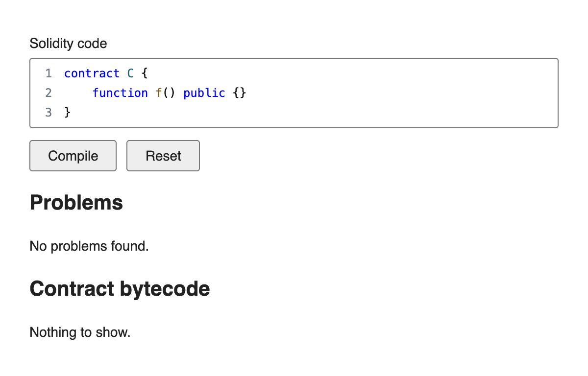Select line number 1 in the gutter

48,73
